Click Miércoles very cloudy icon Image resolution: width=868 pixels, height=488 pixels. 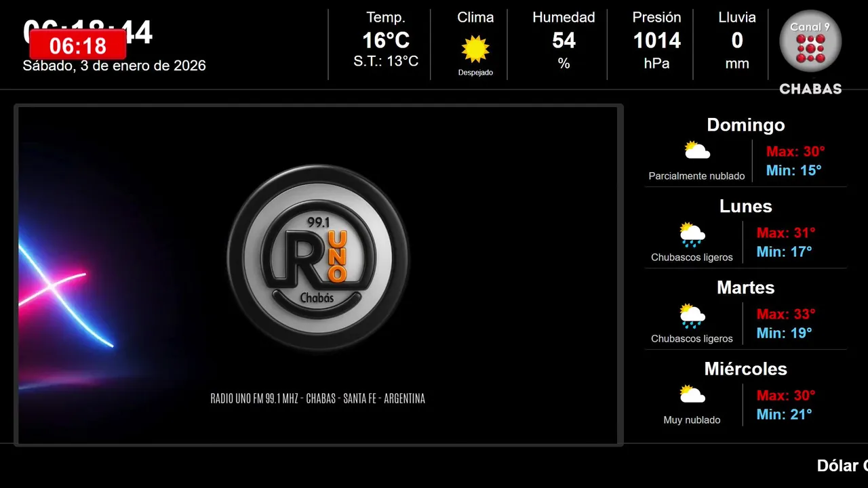pyautogui.click(x=692, y=394)
